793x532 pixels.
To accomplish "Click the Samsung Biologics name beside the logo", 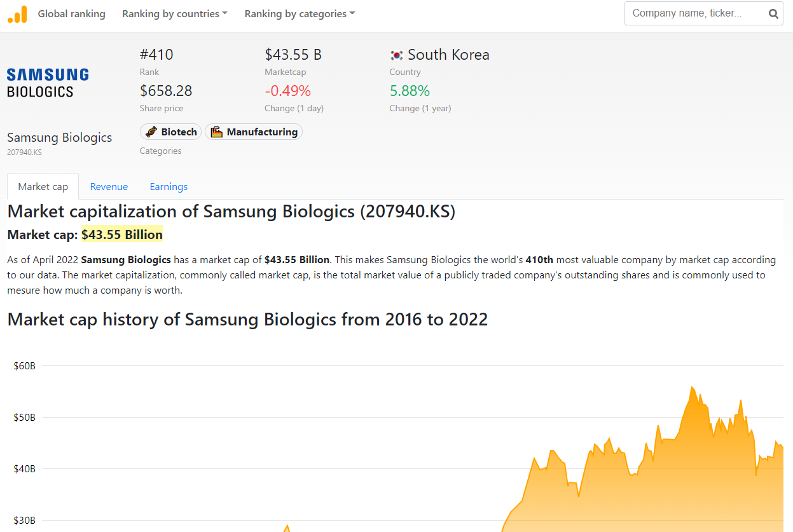I will (59, 137).
